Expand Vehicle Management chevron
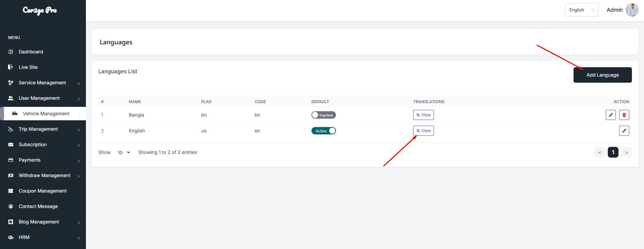 [79, 114]
